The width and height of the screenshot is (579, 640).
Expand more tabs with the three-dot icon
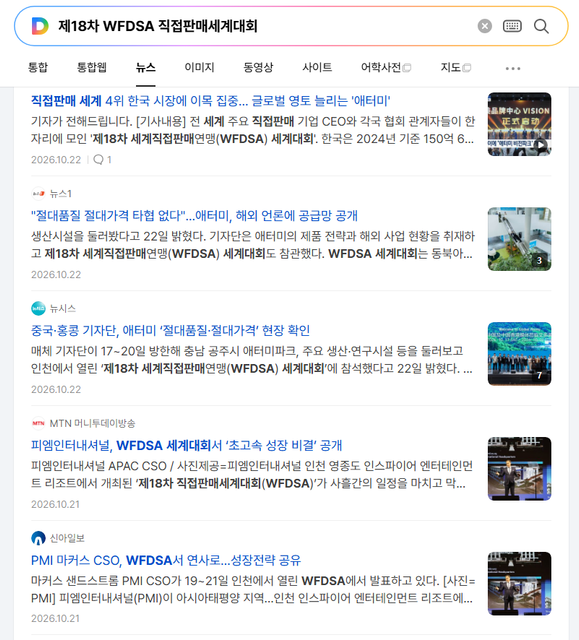click(513, 68)
